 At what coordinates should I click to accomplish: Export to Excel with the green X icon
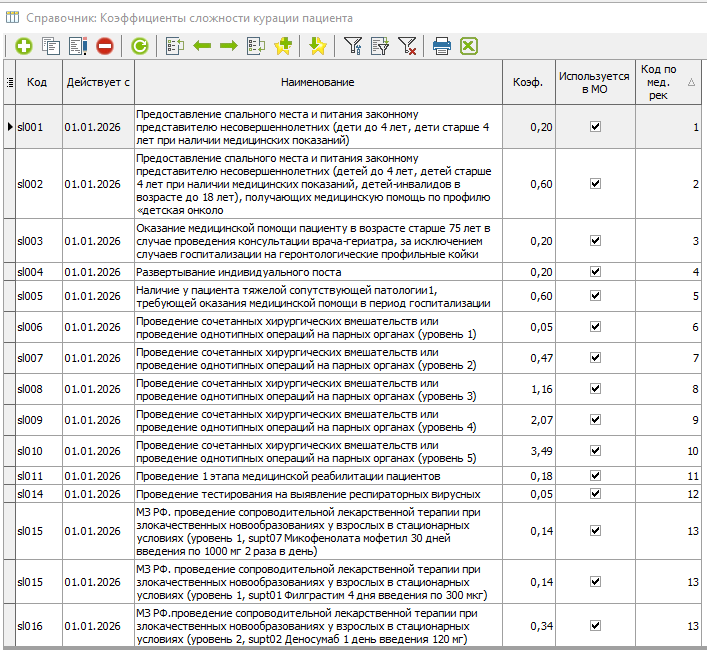468,46
